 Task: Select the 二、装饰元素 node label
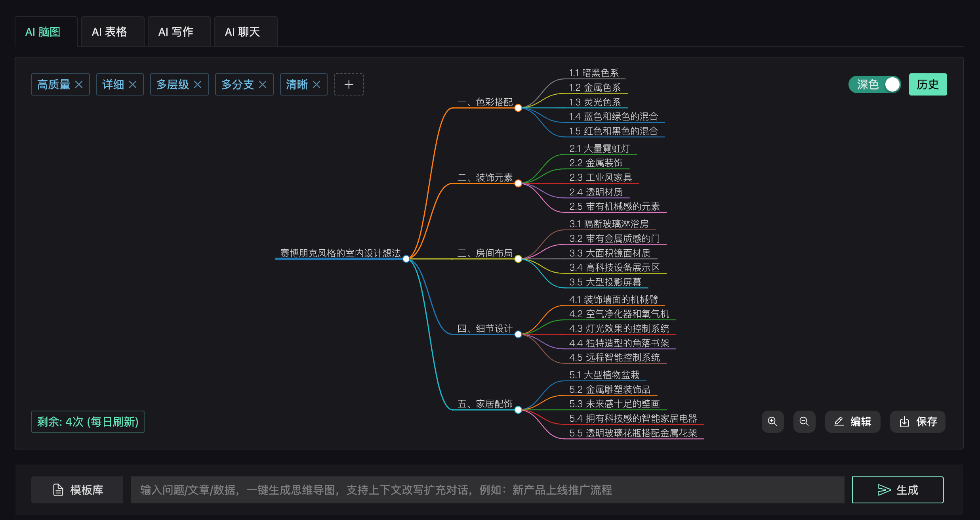tap(485, 178)
